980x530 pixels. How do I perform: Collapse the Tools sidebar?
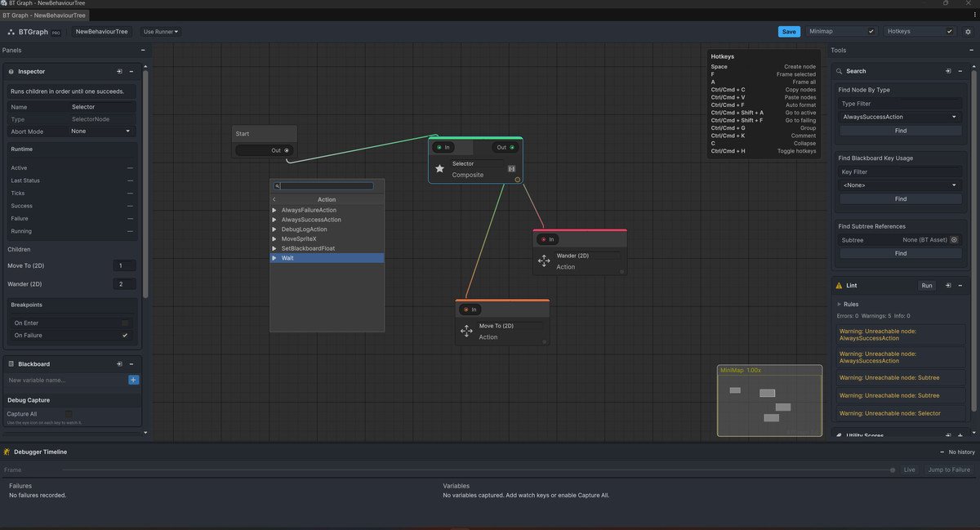coord(972,50)
